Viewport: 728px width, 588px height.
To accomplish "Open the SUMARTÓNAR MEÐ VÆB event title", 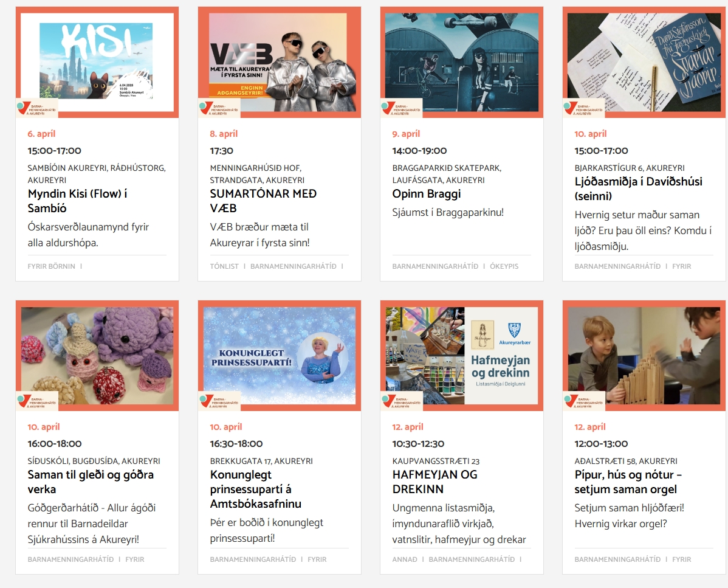I will [263, 201].
